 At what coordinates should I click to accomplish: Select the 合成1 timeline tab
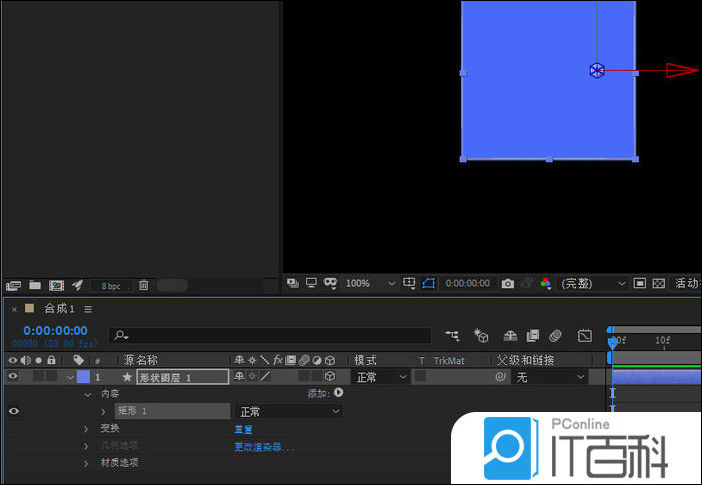(59, 309)
